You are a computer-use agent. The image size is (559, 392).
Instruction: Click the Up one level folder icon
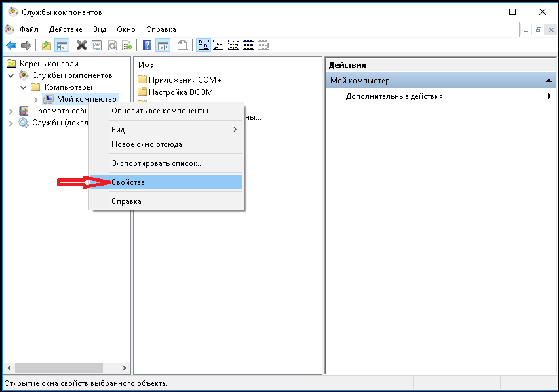[46, 45]
